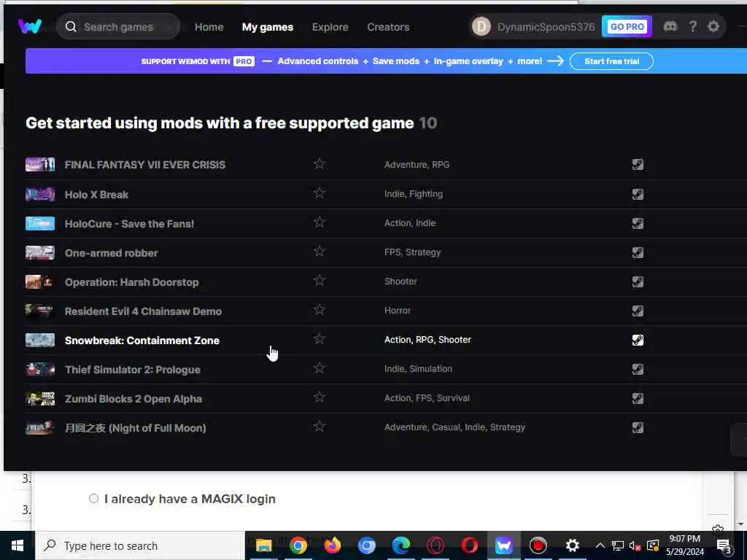Click Steam icon for Thief Simulator 2

(638, 370)
